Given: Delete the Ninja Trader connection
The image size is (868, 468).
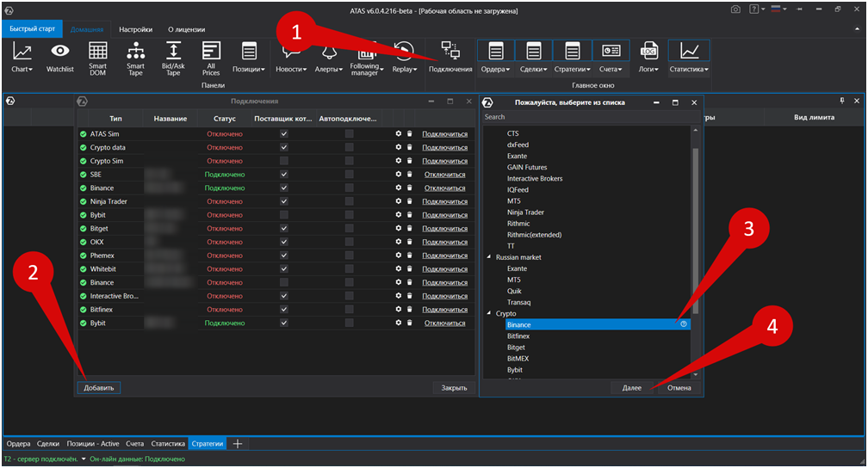Looking at the screenshot, I should pyautogui.click(x=410, y=201).
